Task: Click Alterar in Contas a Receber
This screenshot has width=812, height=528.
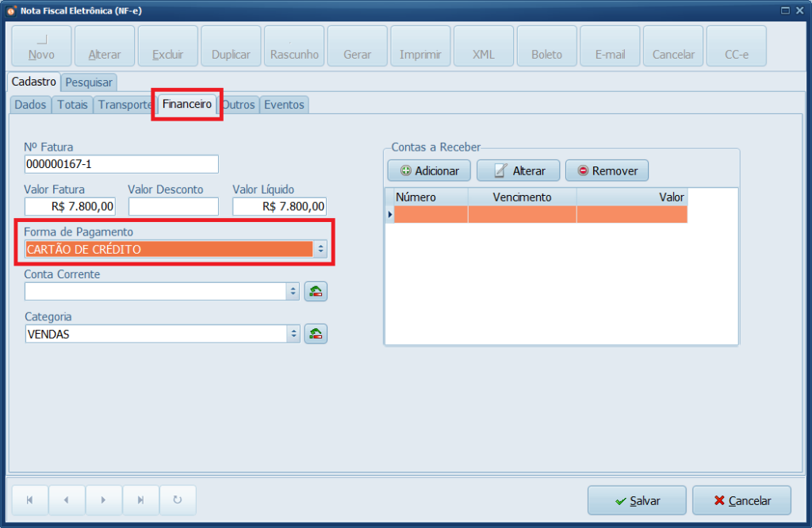Action: 519,170
